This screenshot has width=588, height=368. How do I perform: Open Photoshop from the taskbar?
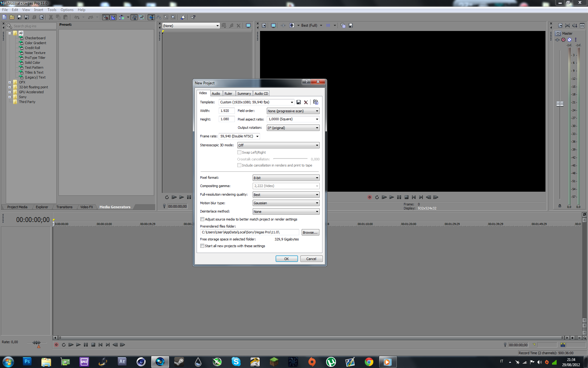click(27, 362)
